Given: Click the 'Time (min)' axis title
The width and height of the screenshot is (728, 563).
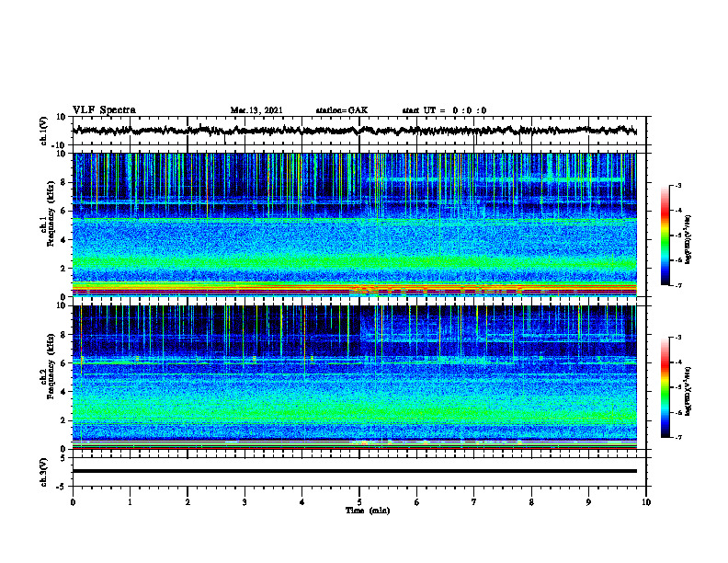Looking at the screenshot, I should (x=368, y=511).
